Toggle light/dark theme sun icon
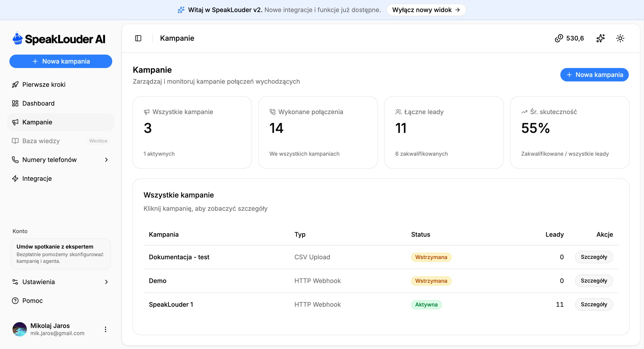The height and width of the screenshot is (349, 644). pyautogui.click(x=620, y=38)
